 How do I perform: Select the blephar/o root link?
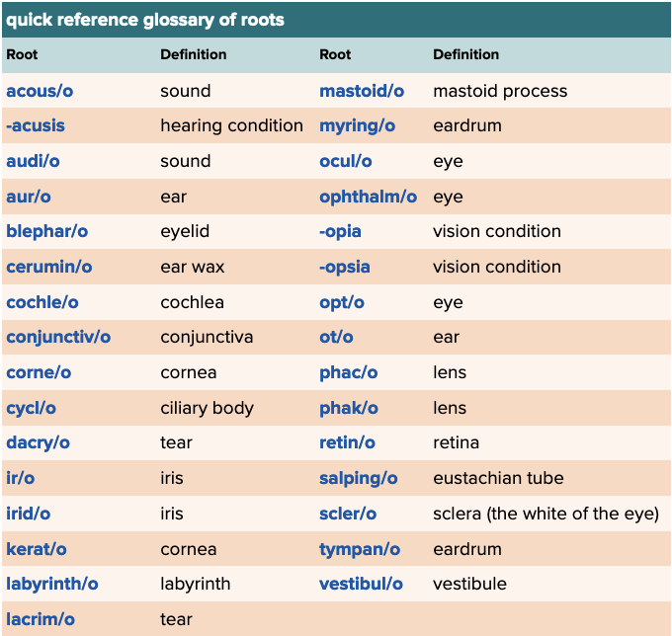pyautogui.click(x=46, y=232)
